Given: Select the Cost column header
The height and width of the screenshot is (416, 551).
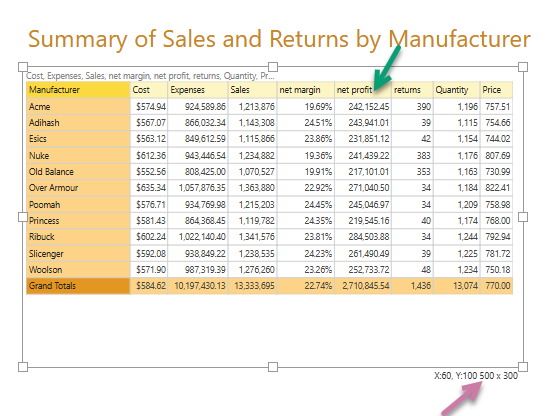Looking at the screenshot, I should [149, 90].
